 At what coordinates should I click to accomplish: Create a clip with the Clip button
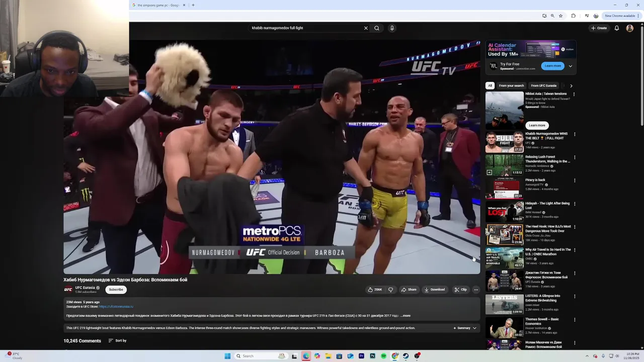click(x=460, y=290)
